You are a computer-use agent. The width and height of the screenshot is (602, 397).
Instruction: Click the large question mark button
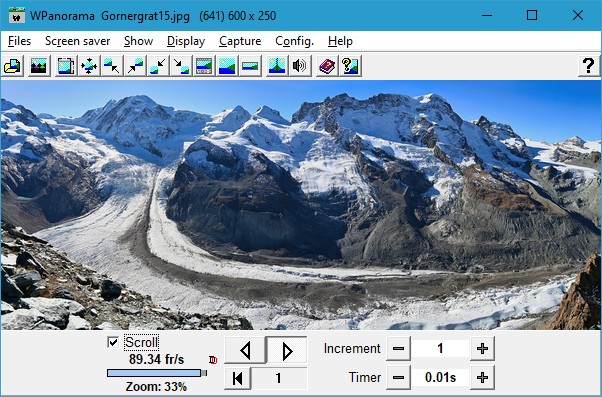click(589, 66)
